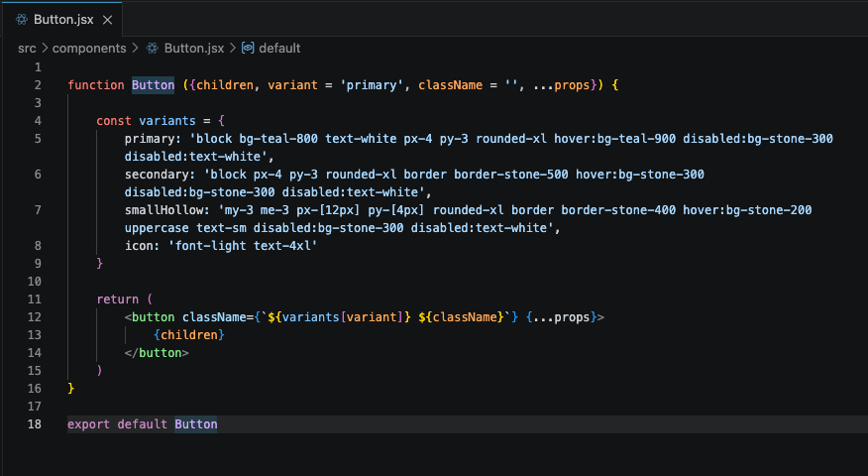Click the 'export' keyword on line 18
868x476 pixels.
point(88,424)
